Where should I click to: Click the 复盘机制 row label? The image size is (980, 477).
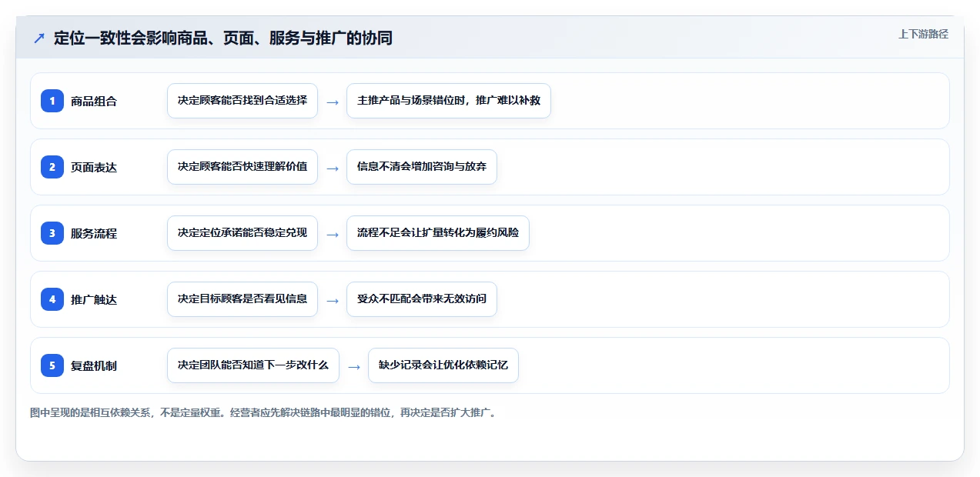94,365
